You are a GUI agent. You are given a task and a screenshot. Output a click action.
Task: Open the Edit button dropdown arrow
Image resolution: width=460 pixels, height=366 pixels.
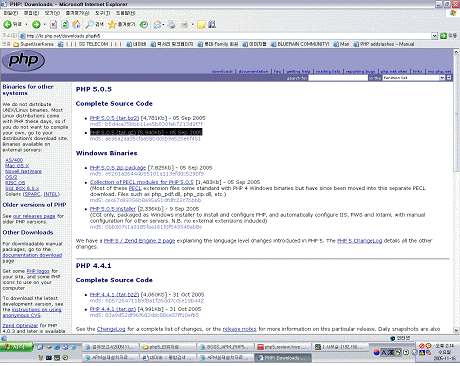(x=192, y=24)
